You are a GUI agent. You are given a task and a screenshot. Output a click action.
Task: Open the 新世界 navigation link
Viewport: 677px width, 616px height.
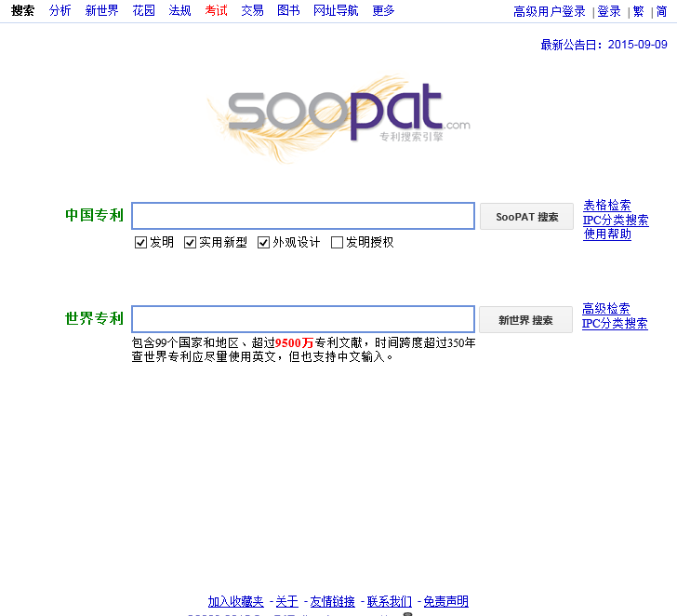(101, 10)
